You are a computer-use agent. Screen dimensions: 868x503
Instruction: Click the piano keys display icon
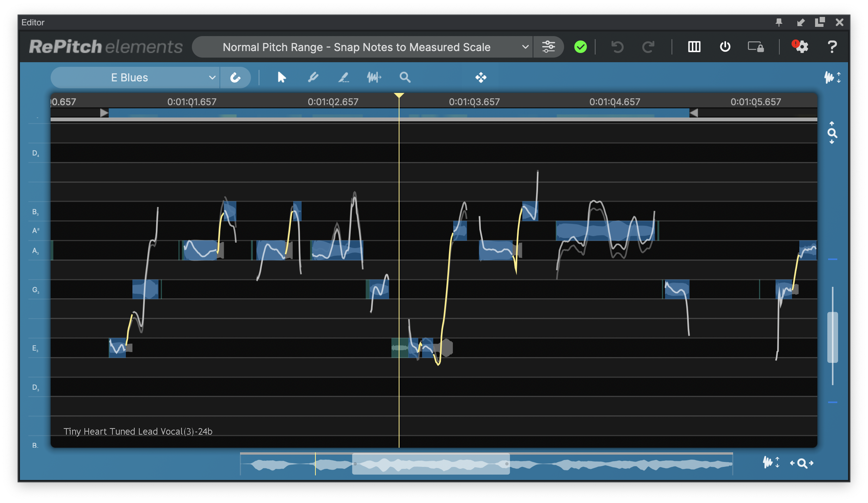click(694, 47)
